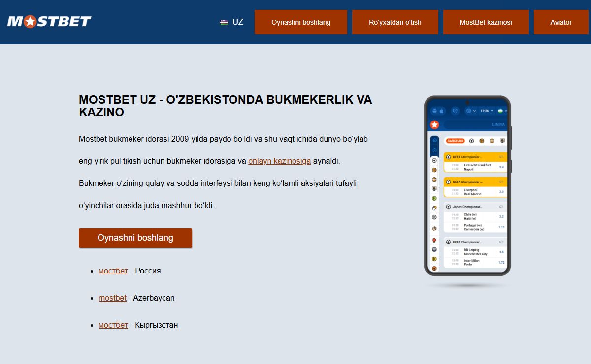Open the 'Ro'yxatdan o'tish' nav button
The image size is (591, 364).
click(395, 22)
